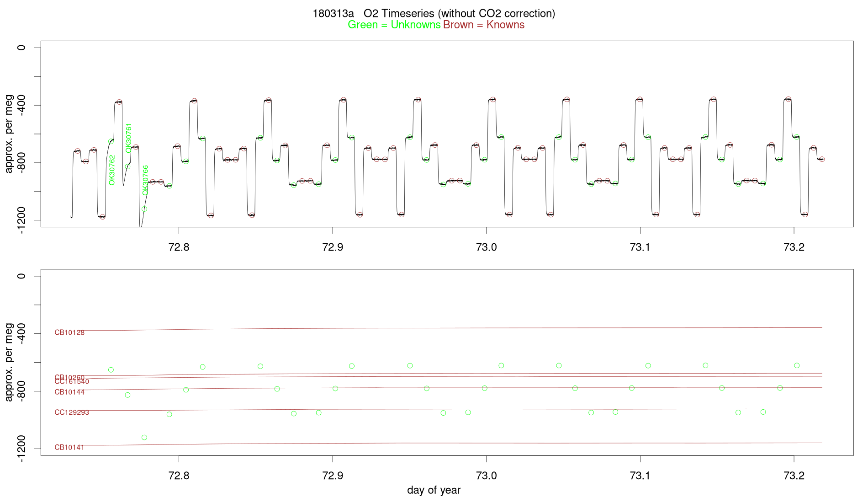
Task: Select the "-800" y-axis tick of the upper plot
Action: click(x=21, y=163)
